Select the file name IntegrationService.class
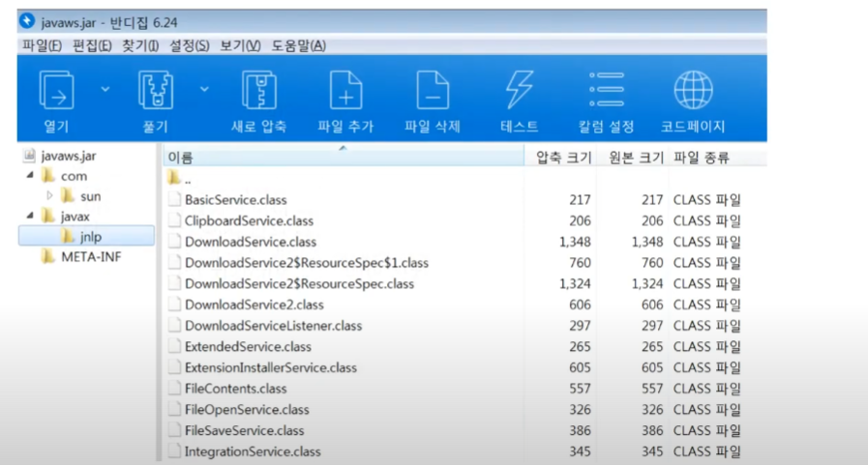Screen dimensions: 868x465 (x=253, y=451)
